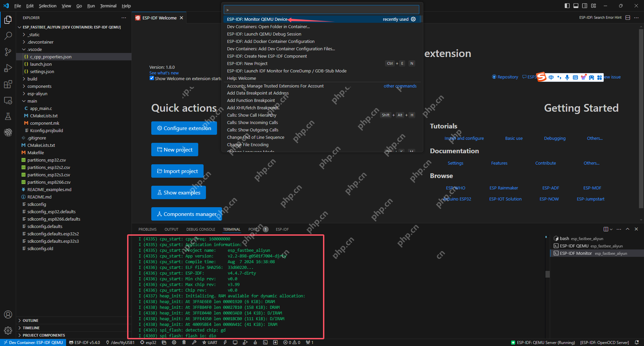
Task: Switch to the PROBLEMS tab
Action: click(147, 229)
